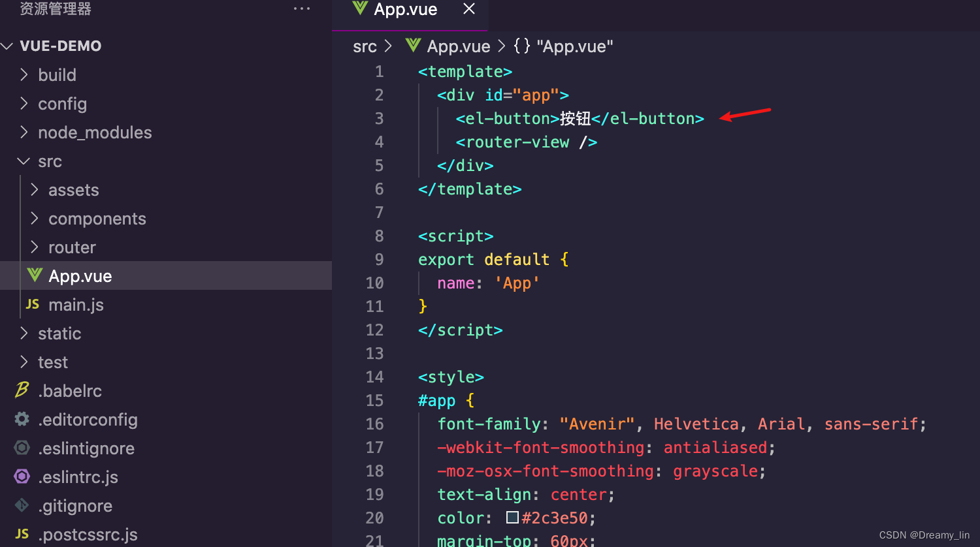Image resolution: width=980 pixels, height=547 pixels.
Task: Click the #2c3e50 color swatch box
Action: click(x=512, y=518)
